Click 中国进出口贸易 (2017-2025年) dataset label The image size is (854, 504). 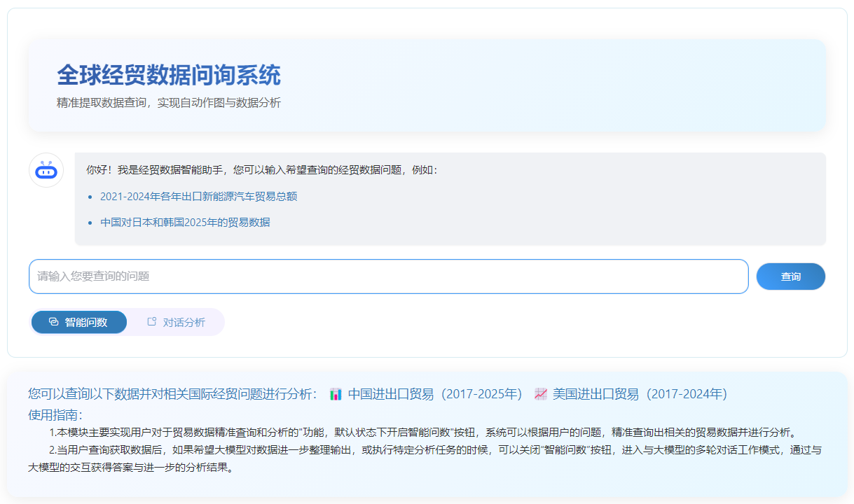(x=435, y=394)
